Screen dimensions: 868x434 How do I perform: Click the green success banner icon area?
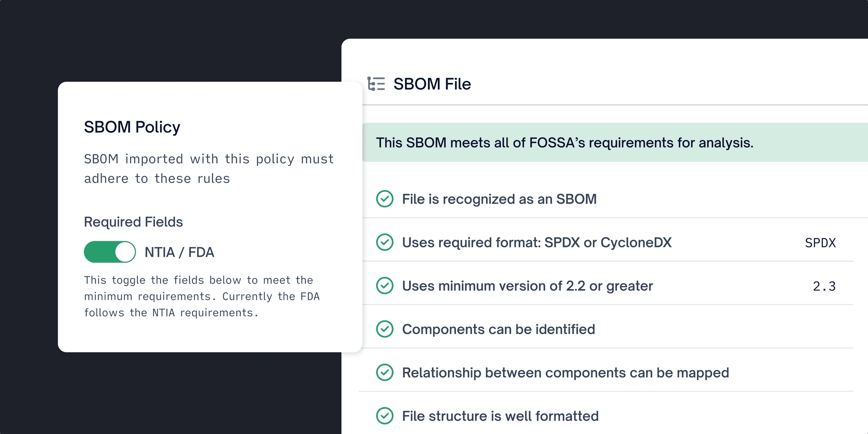tap(373, 142)
